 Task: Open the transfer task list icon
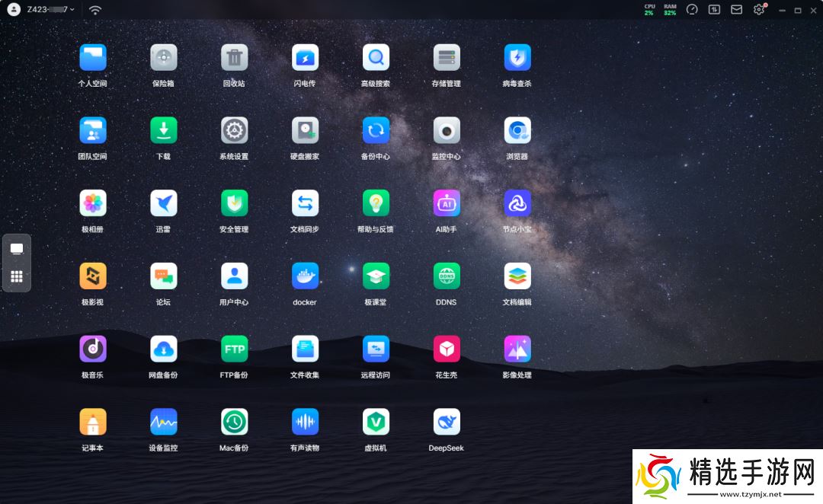714,10
